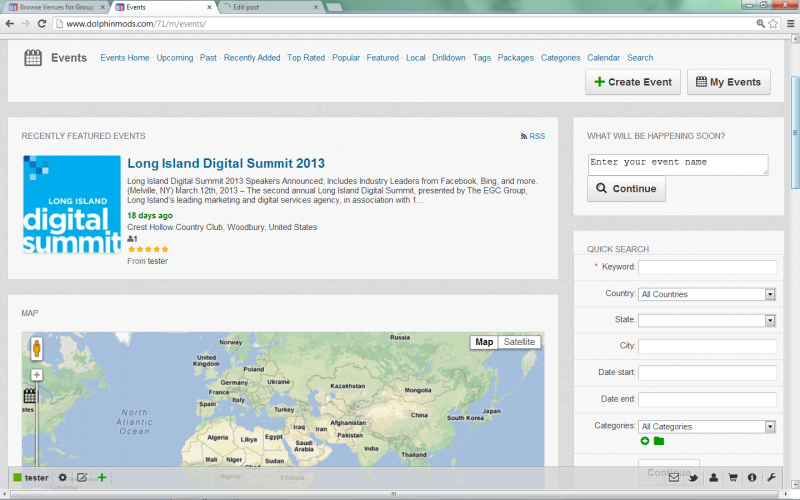Click the edit pencil icon in bottom bar
The height and width of the screenshot is (500, 800).
pyautogui.click(x=82, y=478)
